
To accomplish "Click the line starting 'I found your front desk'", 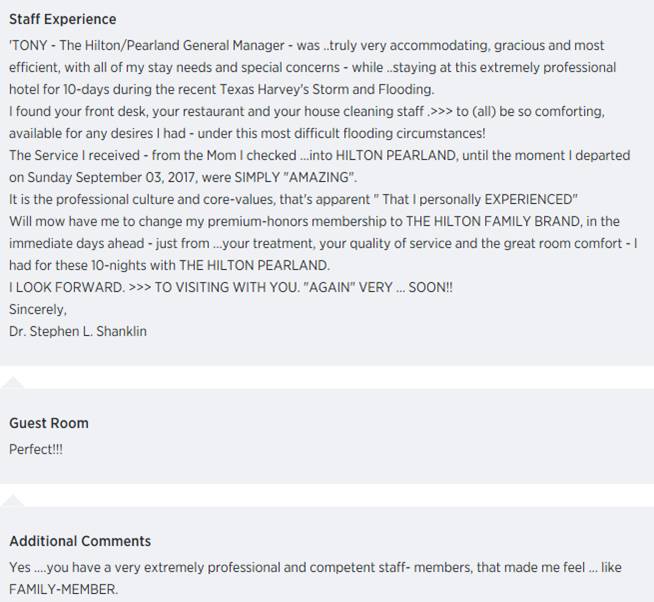I will [307, 111].
